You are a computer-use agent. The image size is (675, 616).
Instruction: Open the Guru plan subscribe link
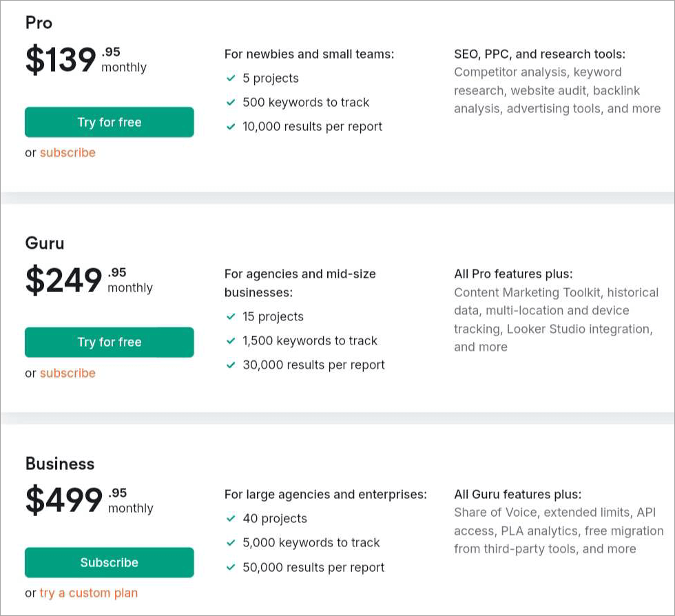(x=67, y=373)
